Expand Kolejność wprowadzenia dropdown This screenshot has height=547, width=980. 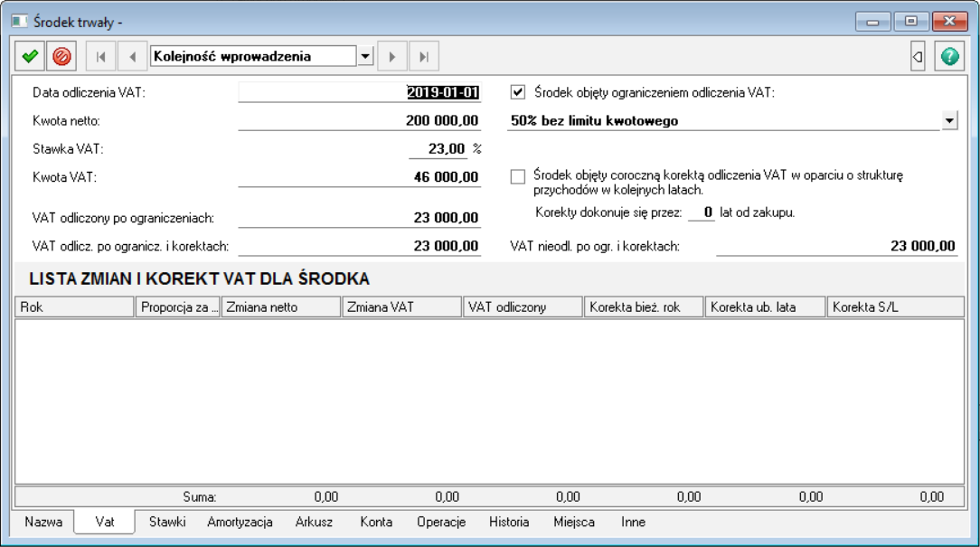[365, 56]
